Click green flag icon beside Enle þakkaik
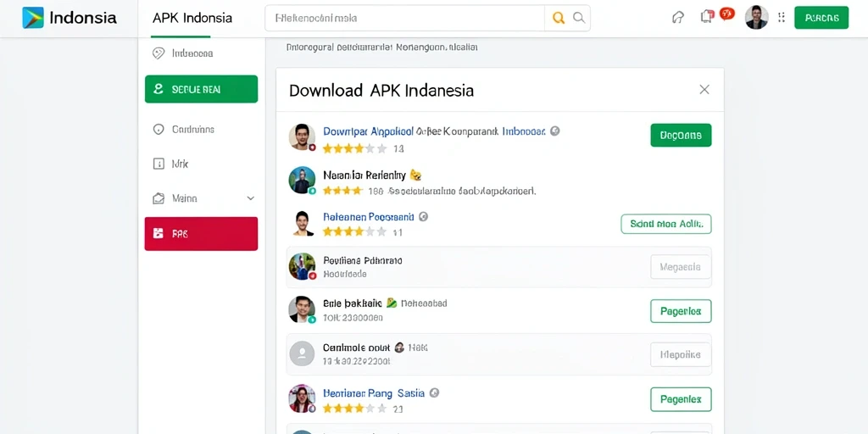Screen dimensions: 868x434 click(x=392, y=303)
